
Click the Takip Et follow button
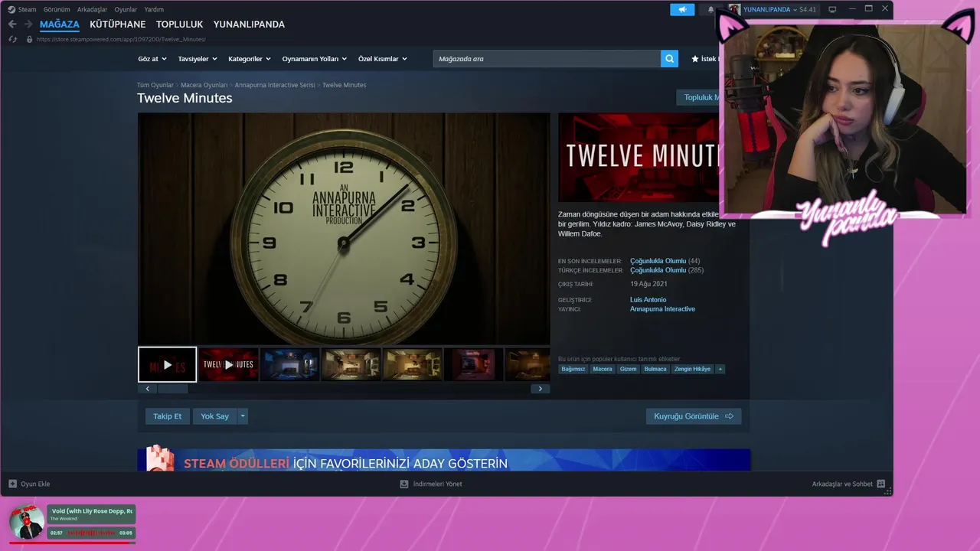[x=167, y=416]
